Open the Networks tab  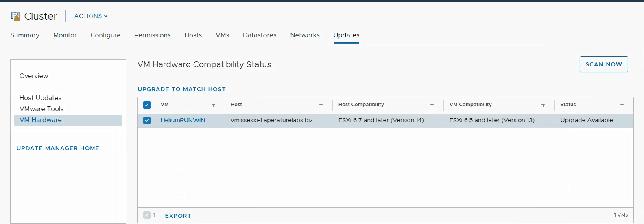[305, 35]
